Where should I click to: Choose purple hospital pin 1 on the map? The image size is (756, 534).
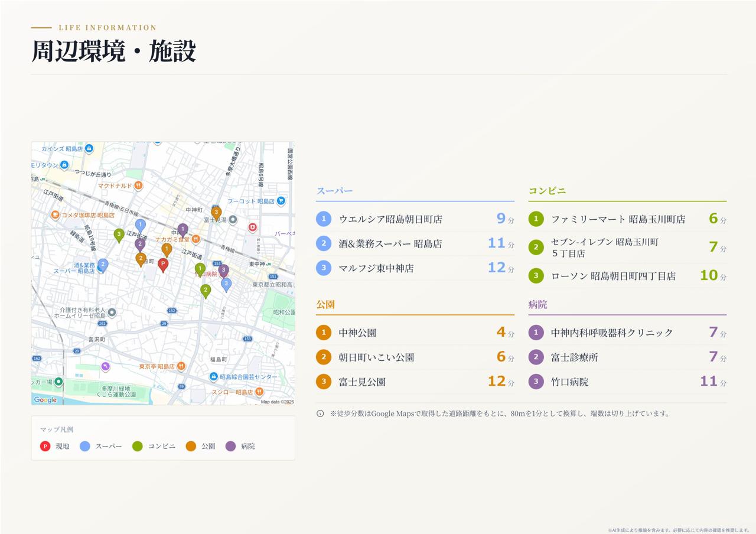[183, 230]
